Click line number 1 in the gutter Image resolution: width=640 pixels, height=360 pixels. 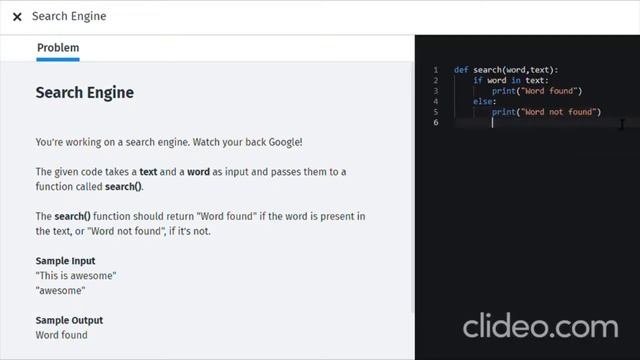click(x=436, y=70)
